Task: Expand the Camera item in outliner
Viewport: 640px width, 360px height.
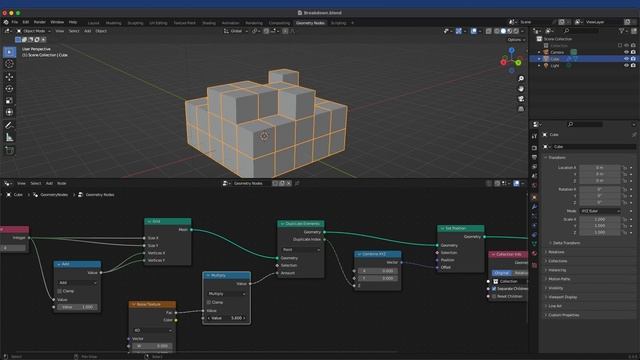Action: click(539, 52)
